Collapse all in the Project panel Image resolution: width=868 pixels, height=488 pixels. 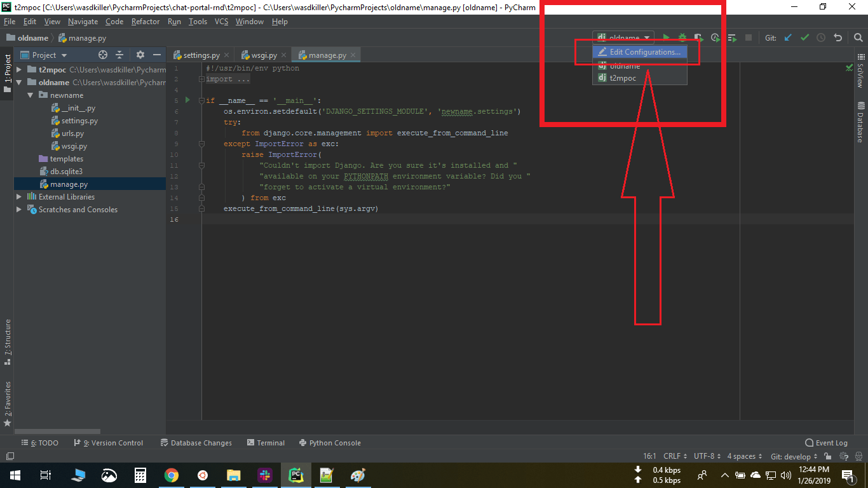(x=121, y=55)
